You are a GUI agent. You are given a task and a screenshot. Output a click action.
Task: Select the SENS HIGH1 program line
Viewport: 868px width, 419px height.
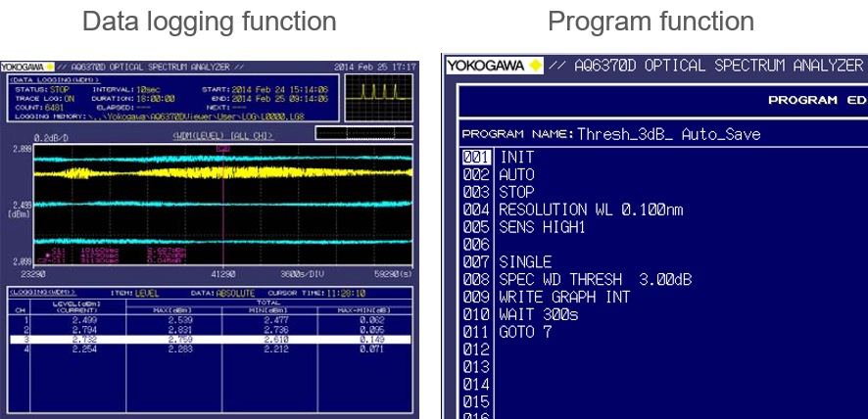click(541, 227)
